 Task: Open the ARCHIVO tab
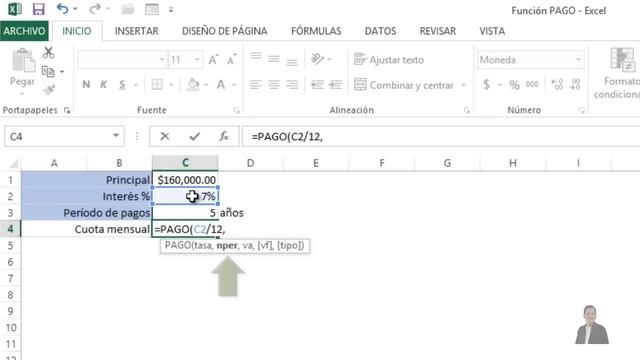coord(24,31)
